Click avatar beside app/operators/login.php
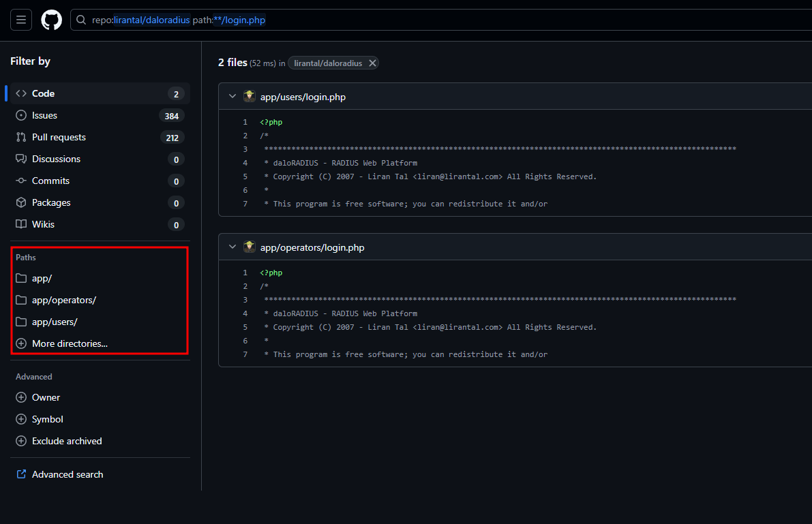Screen dimensions: 812x524 (x=250, y=247)
